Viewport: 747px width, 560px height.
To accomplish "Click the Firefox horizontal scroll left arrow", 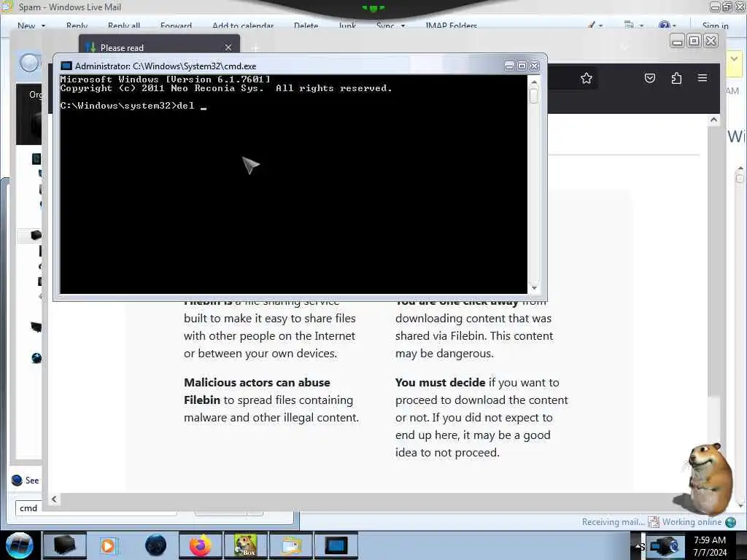I will coord(54,499).
